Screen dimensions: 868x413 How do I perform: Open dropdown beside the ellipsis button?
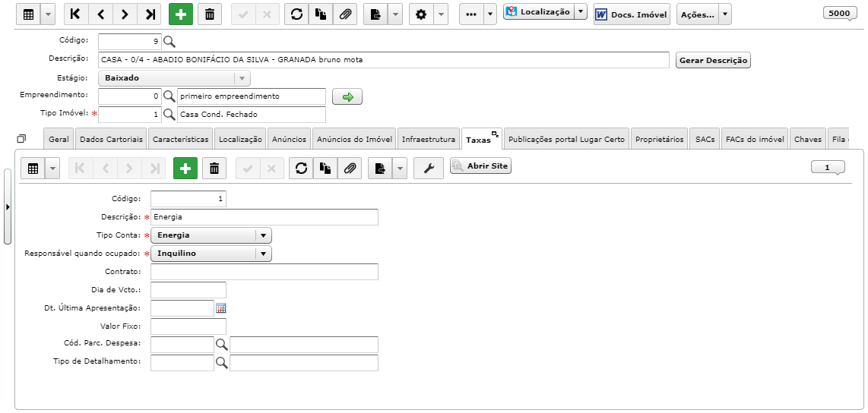(x=490, y=15)
